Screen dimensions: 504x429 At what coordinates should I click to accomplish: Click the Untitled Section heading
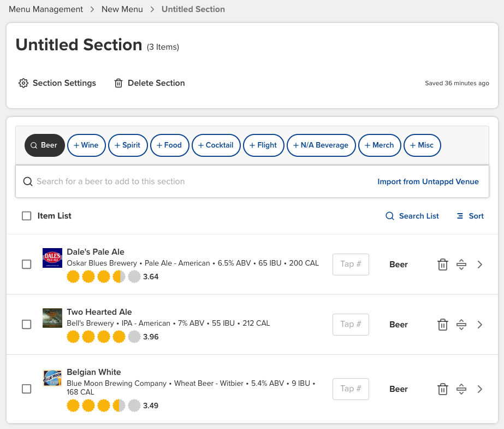point(79,45)
